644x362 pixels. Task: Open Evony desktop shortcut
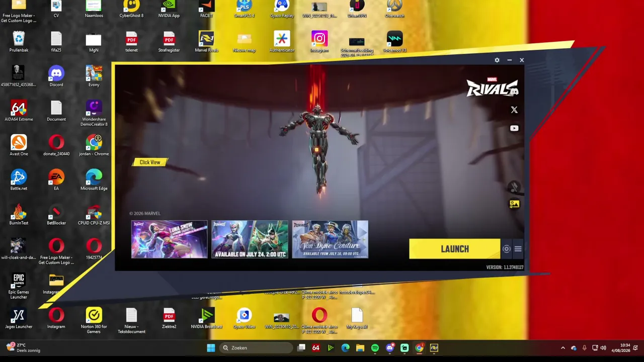(94, 76)
